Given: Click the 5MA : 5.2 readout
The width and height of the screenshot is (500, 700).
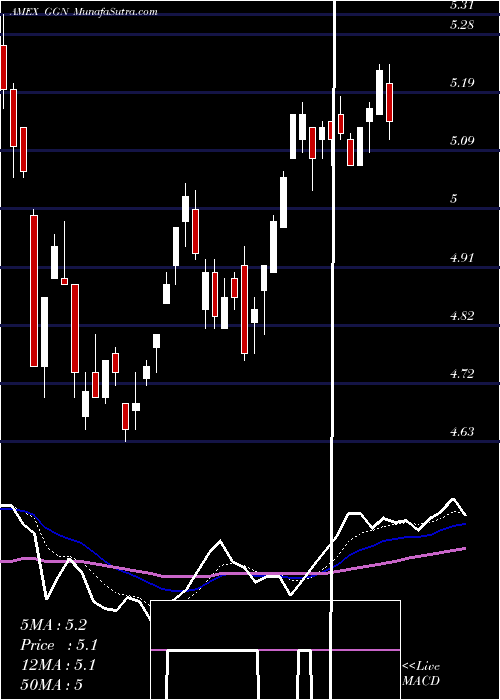Looking at the screenshot, I should (x=54, y=625).
